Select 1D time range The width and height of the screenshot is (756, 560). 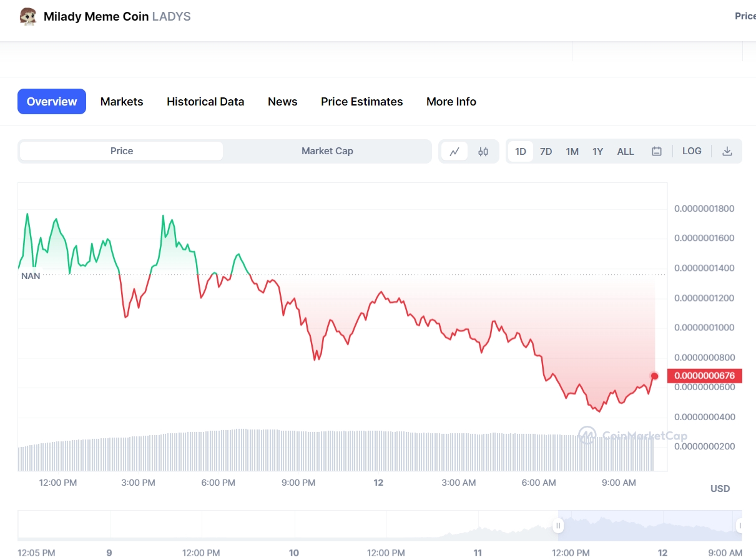[x=521, y=151]
